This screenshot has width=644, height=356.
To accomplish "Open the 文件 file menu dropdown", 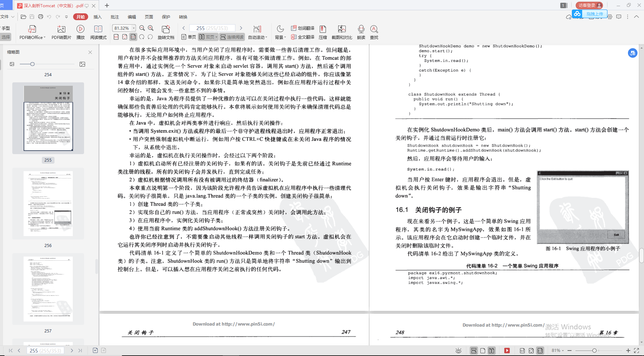I will pyautogui.click(x=7, y=17).
